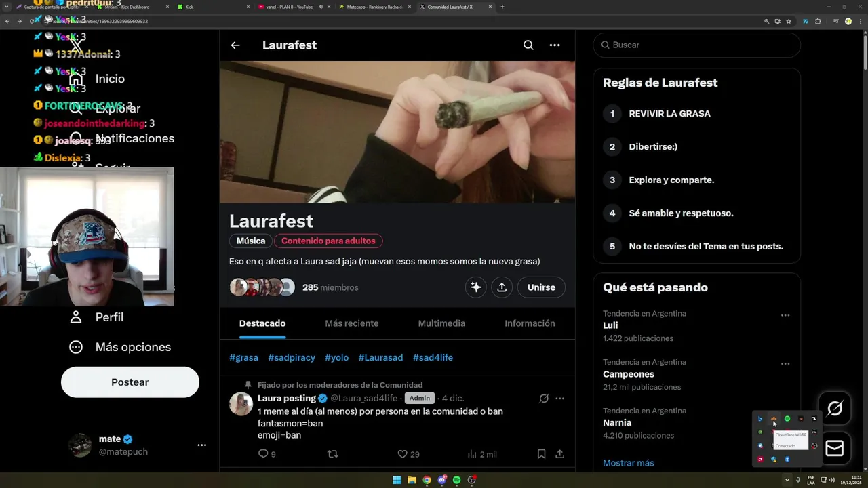This screenshot has width=868, height=488.
Task: Click the Spotify icon in tray popup
Action: pyautogui.click(x=787, y=419)
